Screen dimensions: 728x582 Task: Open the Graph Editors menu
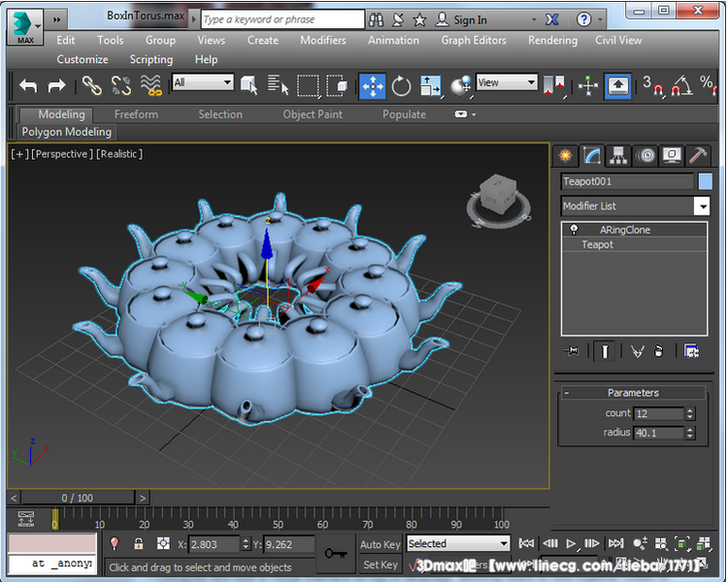[x=474, y=41]
